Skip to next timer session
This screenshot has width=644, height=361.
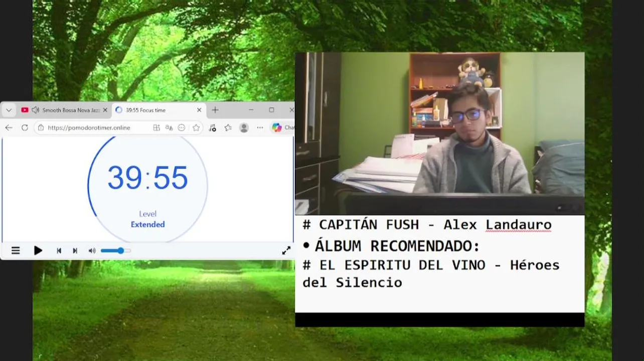pos(75,251)
